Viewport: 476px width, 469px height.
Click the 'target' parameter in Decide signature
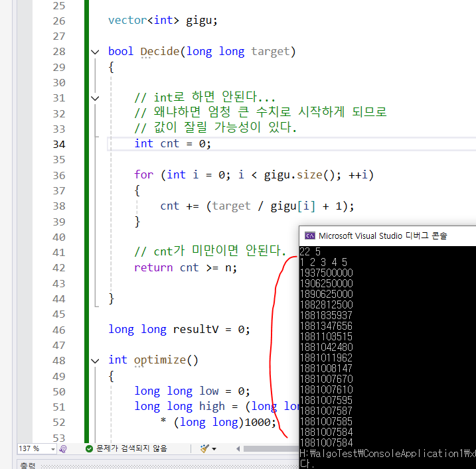[270, 52]
